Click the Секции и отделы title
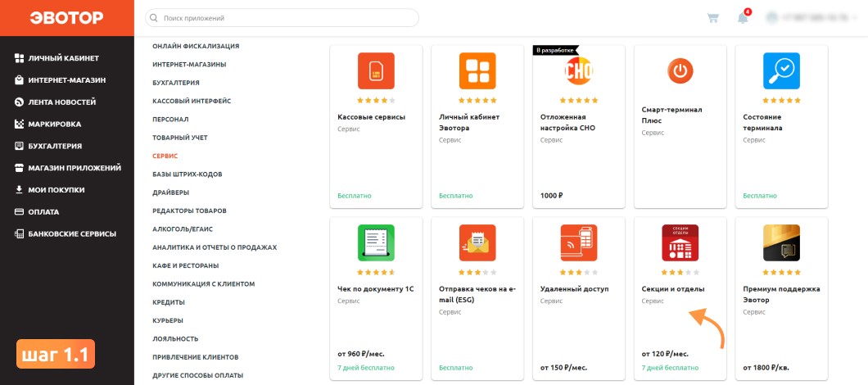Viewport: 868px width, 385px height. click(672, 288)
